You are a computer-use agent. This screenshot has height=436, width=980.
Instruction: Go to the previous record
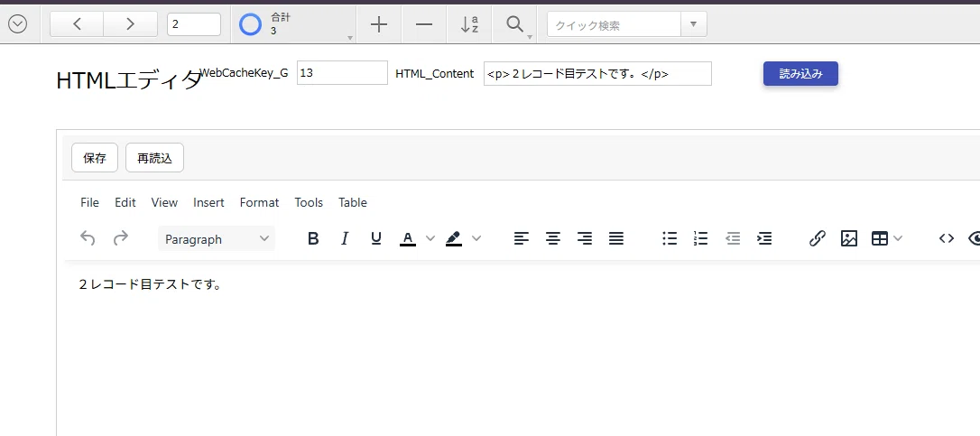click(77, 24)
